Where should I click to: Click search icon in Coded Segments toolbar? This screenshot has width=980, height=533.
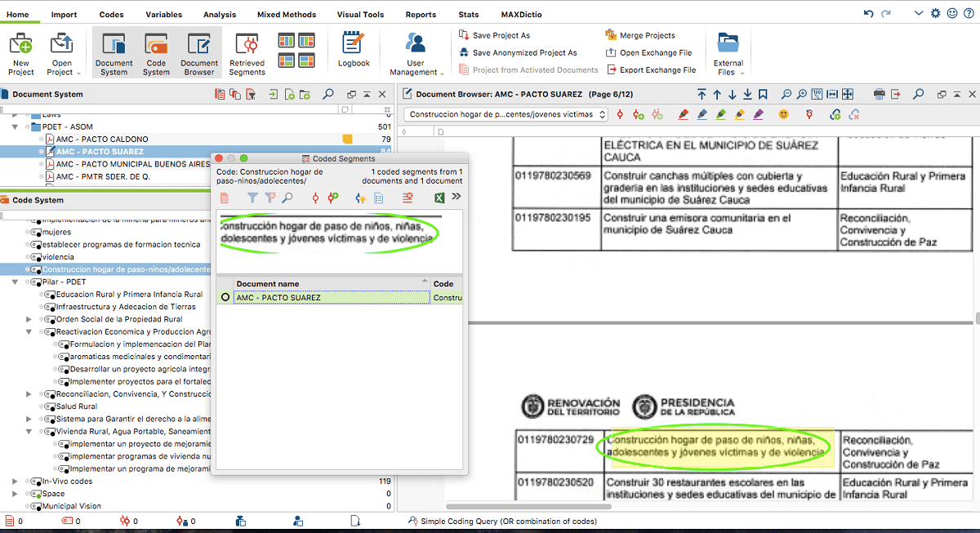pos(287,198)
